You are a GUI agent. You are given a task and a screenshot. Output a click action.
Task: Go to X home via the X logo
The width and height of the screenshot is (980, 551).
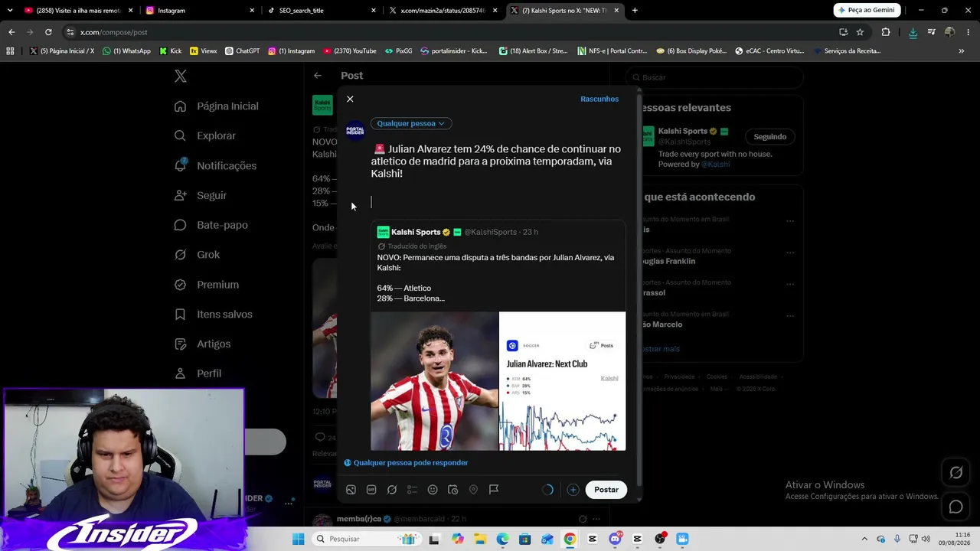coord(180,76)
